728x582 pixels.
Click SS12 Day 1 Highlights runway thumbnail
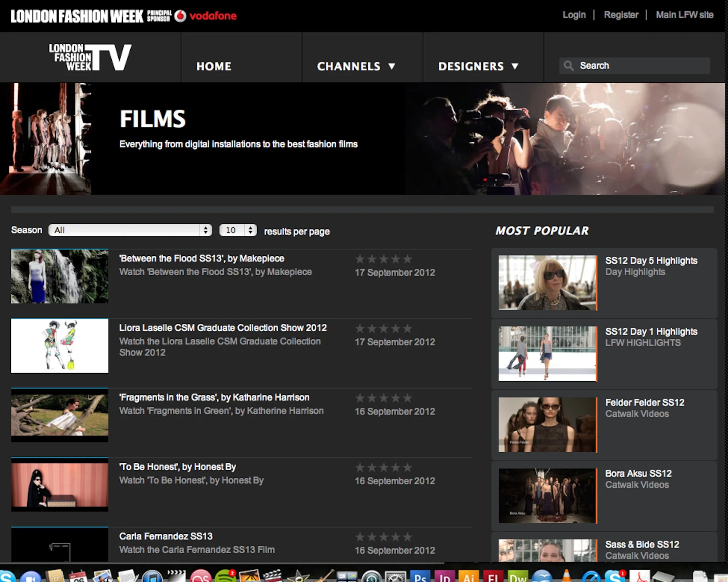coord(547,354)
